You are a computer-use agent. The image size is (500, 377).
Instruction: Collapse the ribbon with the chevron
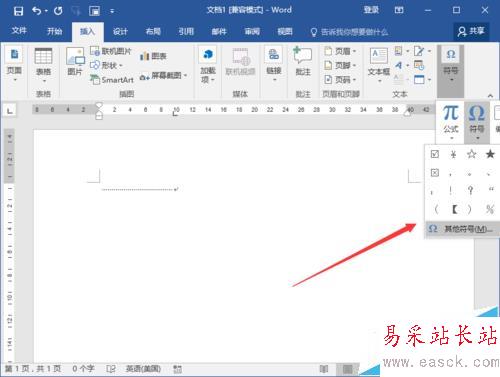[490, 96]
